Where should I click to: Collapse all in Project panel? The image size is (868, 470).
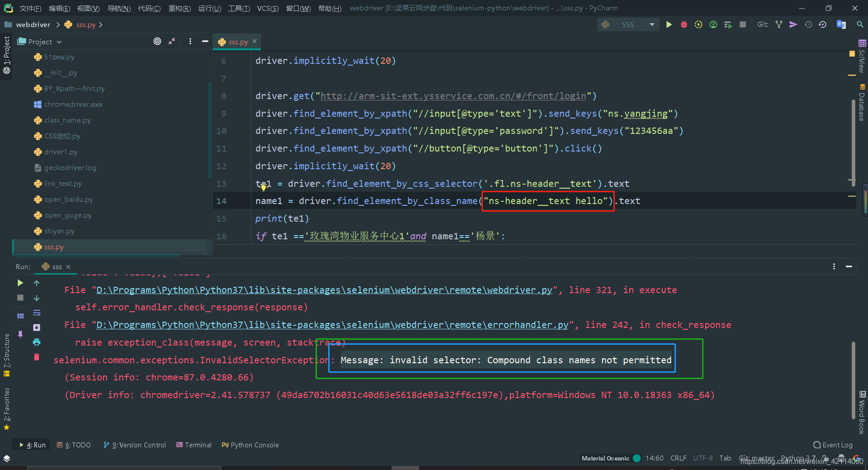coord(172,41)
